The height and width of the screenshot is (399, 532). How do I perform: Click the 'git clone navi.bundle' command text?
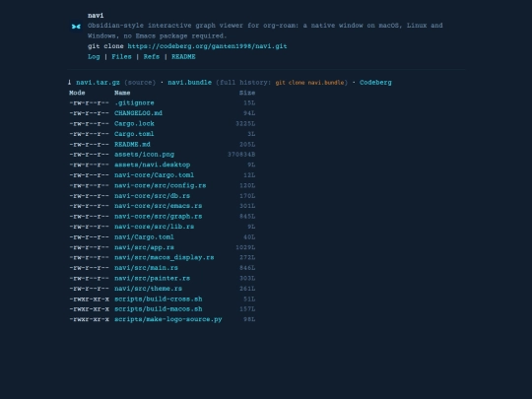309,83
